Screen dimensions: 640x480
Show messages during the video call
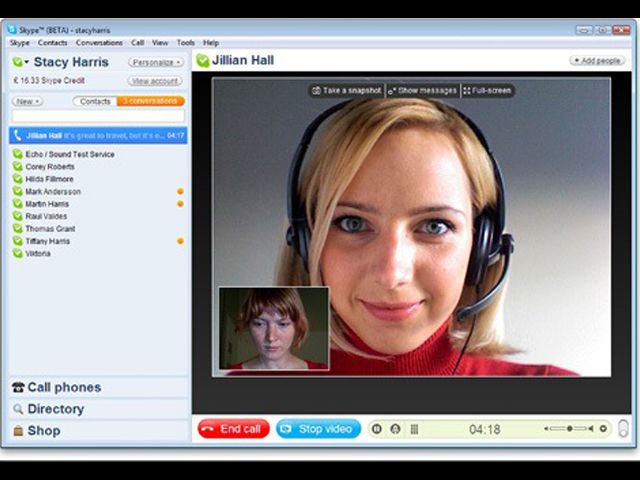(x=422, y=91)
